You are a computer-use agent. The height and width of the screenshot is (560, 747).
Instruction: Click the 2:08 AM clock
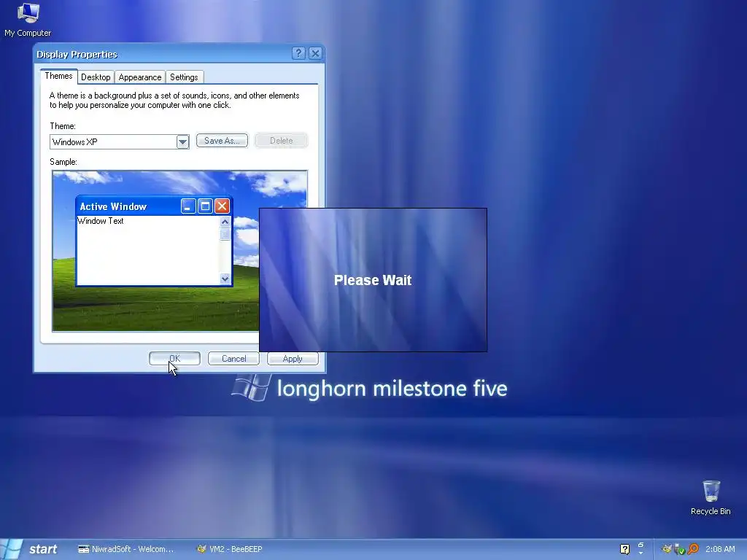[720, 549]
